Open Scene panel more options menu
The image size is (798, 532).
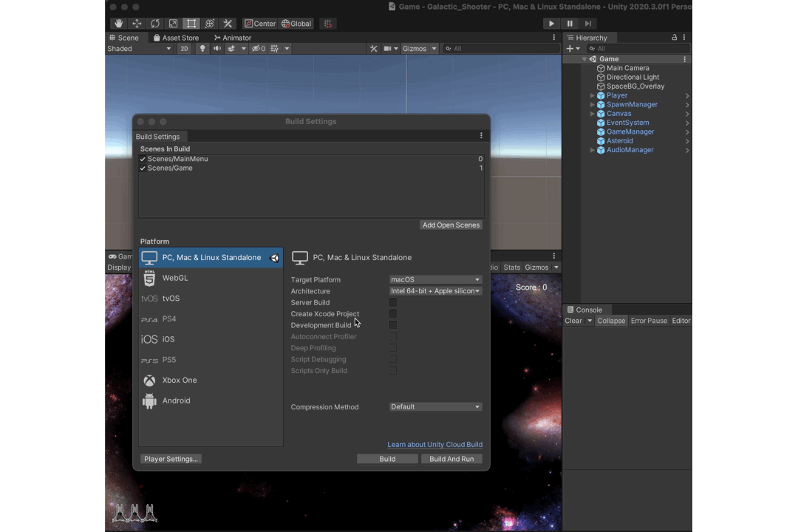pos(554,37)
